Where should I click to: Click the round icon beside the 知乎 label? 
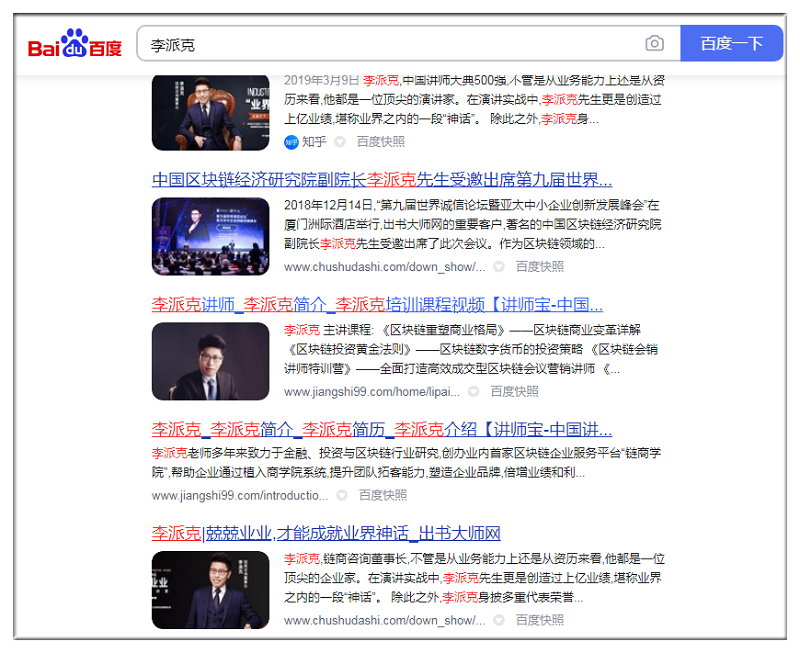(x=344, y=142)
